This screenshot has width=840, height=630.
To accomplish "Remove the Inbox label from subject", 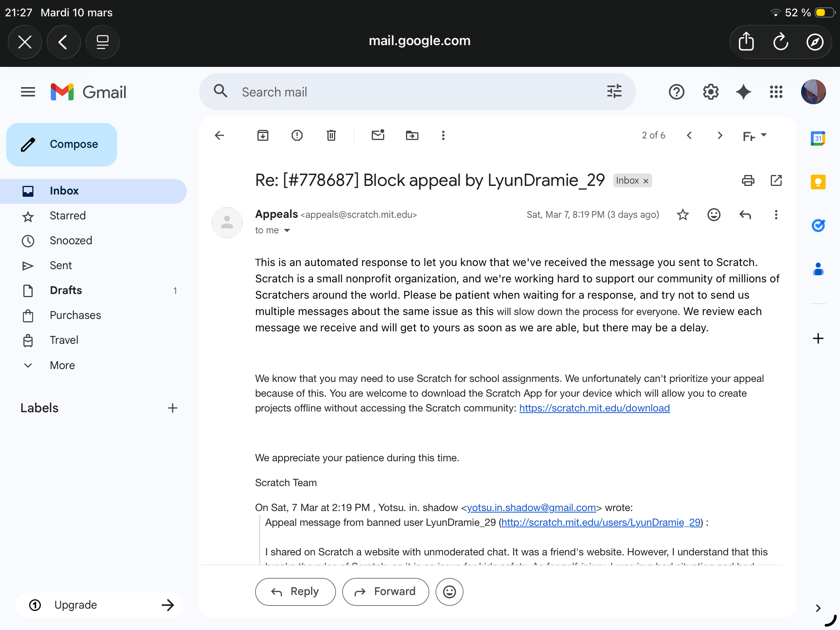I will [646, 181].
